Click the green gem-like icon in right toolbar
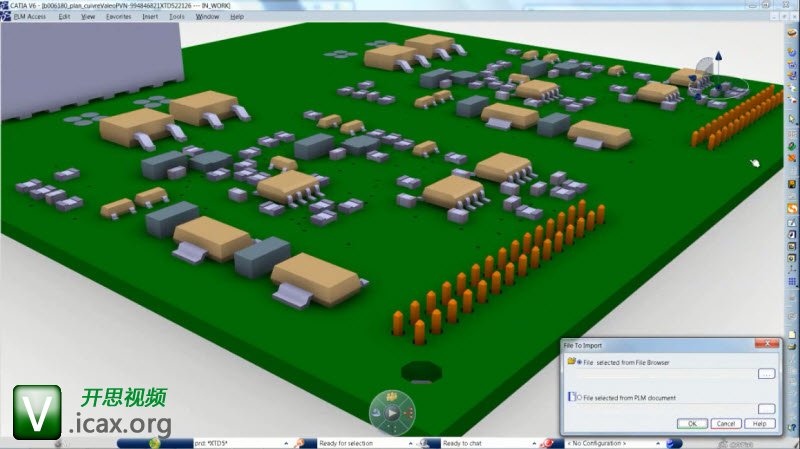Viewport: 800px width, 449px height. pyautogui.click(x=792, y=146)
